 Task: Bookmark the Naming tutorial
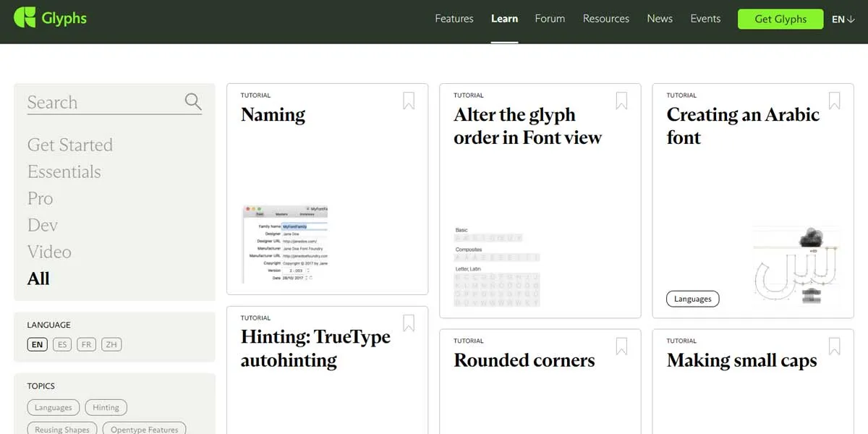[x=409, y=101]
